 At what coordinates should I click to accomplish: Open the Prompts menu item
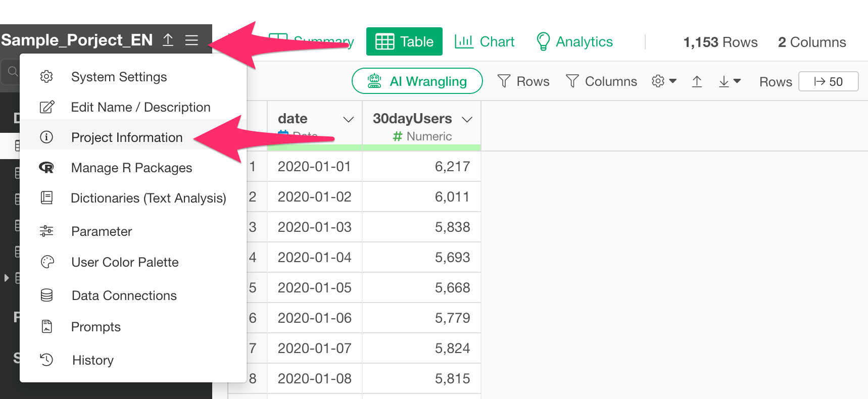click(x=95, y=327)
